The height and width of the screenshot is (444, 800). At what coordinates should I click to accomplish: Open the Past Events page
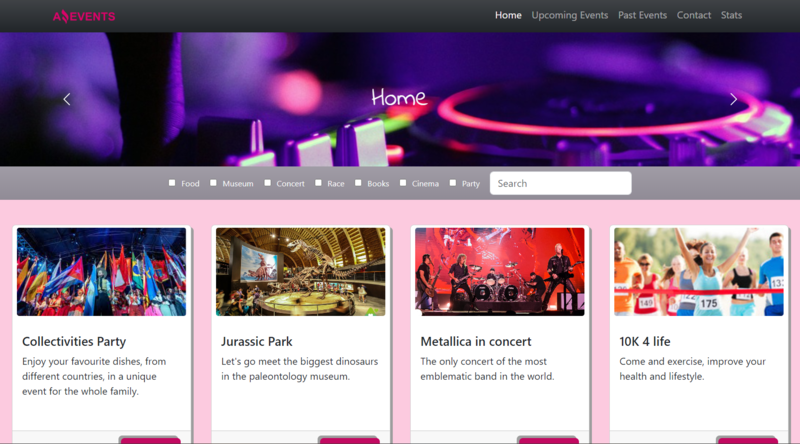click(x=642, y=15)
